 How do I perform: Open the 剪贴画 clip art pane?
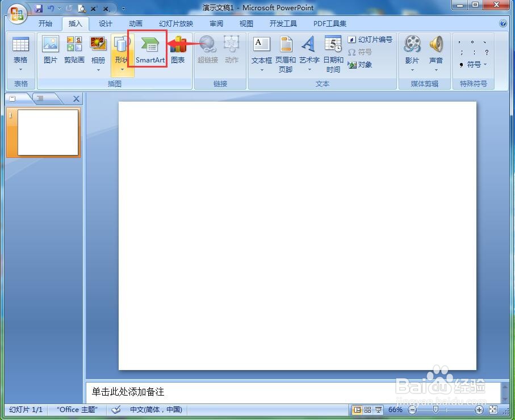coord(74,50)
